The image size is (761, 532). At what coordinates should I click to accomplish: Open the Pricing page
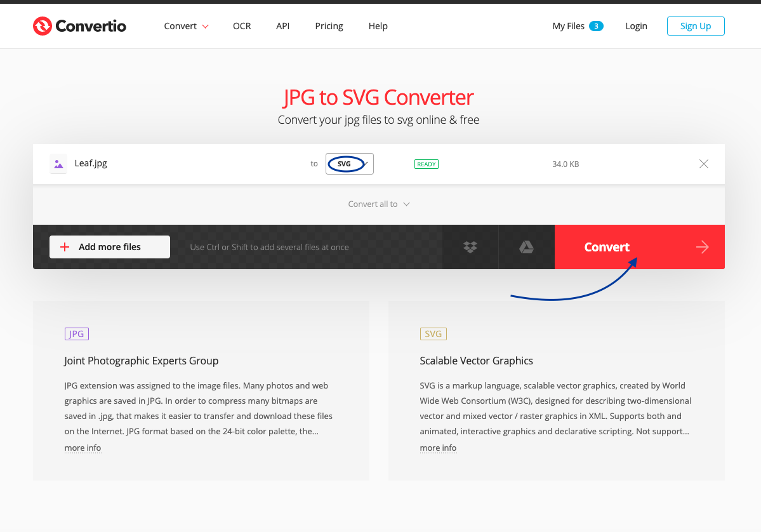329,26
